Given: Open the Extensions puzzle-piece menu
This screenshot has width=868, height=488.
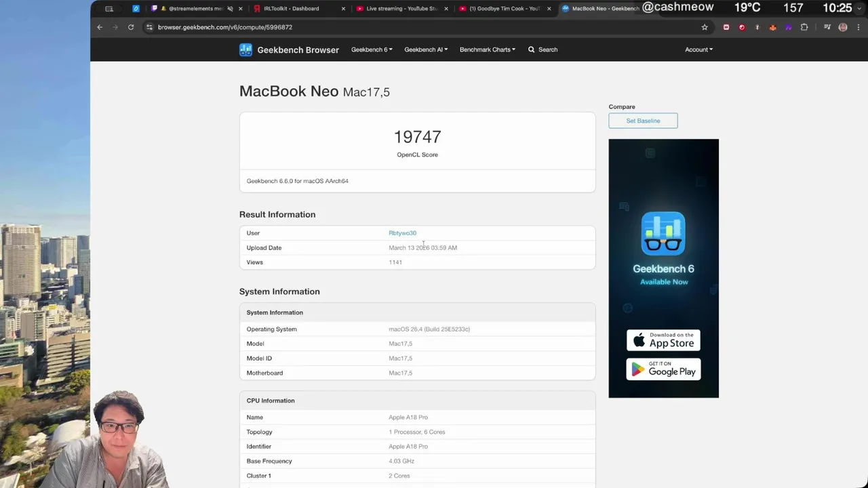Looking at the screenshot, I should click(x=804, y=27).
